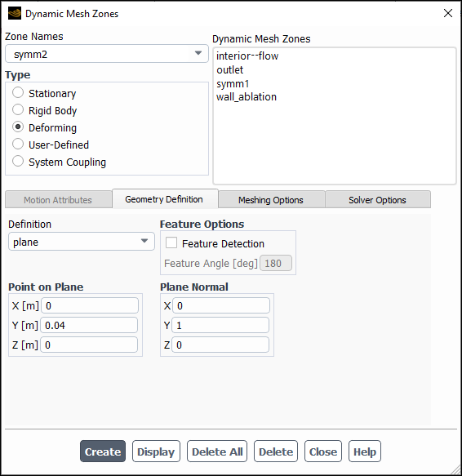Enable the Feature Detection checkbox
Screen dimensions: 462x476
[x=171, y=242]
